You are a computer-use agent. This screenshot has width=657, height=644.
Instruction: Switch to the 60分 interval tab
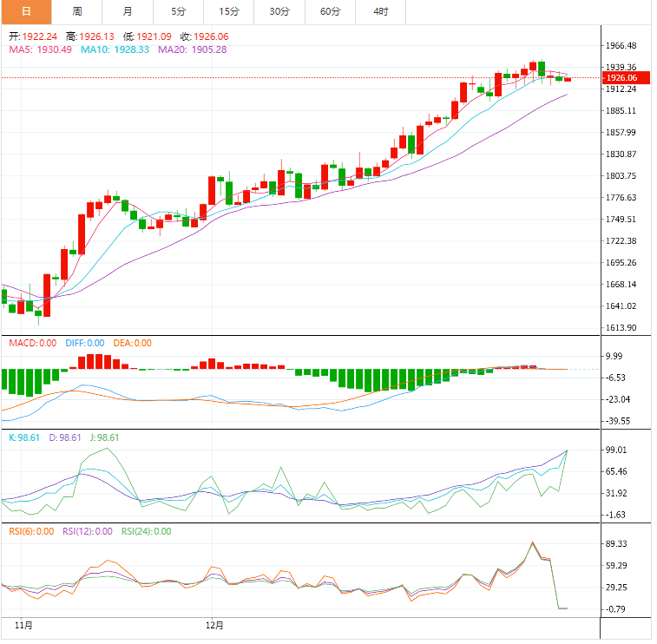(330, 11)
